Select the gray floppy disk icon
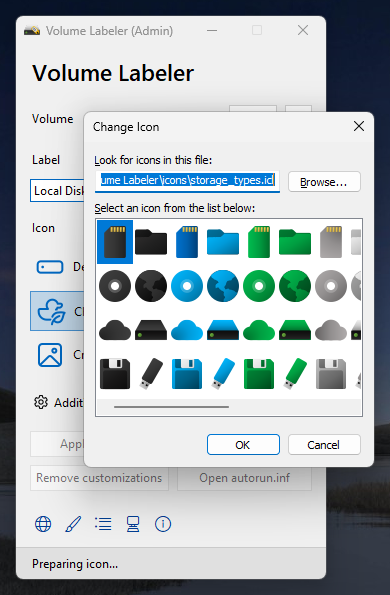This screenshot has height=595, width=390. pos(331,374)
